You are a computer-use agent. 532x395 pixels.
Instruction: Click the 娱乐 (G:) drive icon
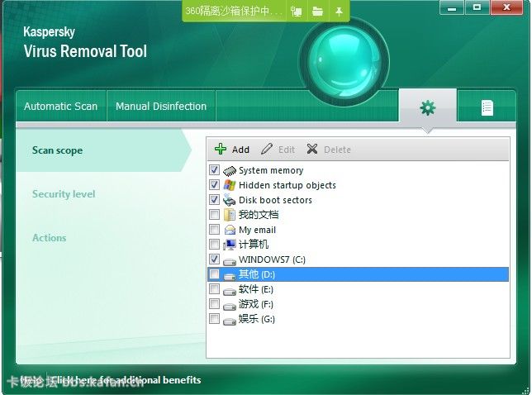230,321
